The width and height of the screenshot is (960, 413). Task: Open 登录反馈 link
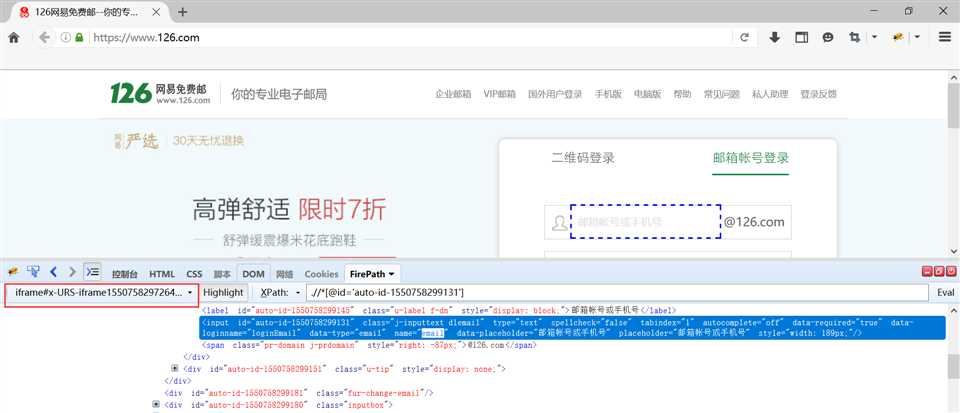819,94
